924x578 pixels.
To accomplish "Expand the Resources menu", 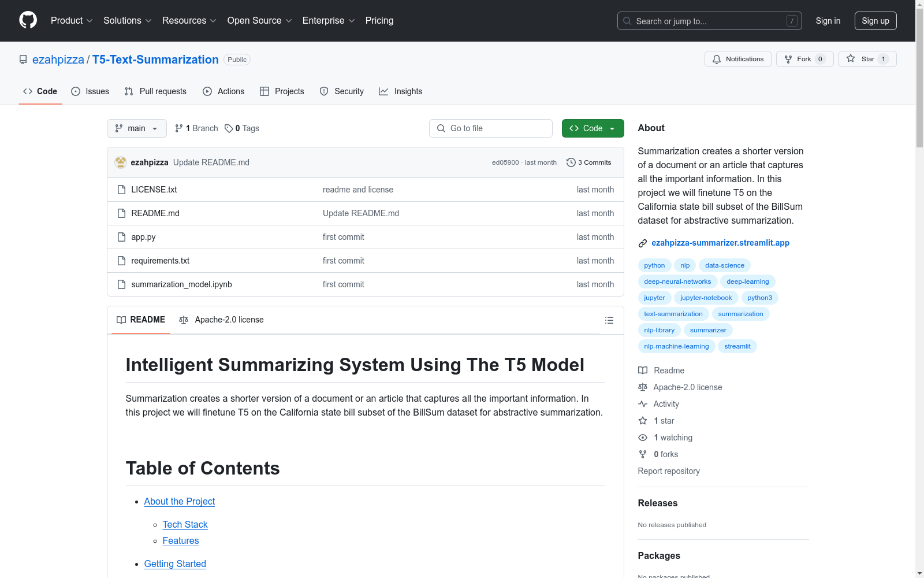I will [189, 20].
